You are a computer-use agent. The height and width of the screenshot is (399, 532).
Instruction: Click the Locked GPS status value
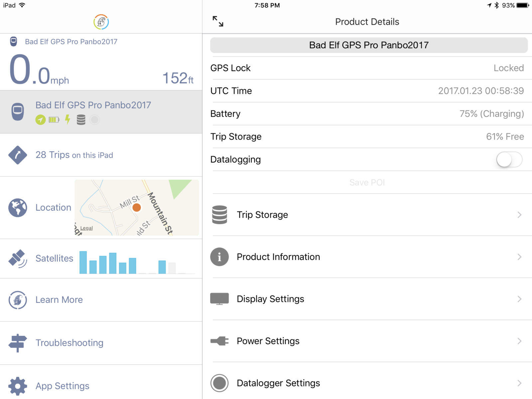(509, 68)
